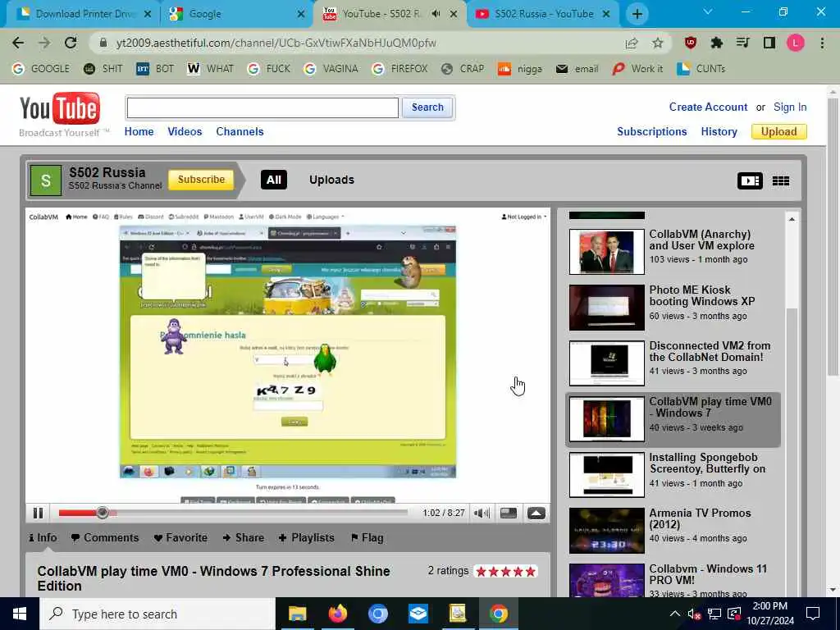Go back with browser back arrow
Screen dimensions: 840x630
[18, 43]
